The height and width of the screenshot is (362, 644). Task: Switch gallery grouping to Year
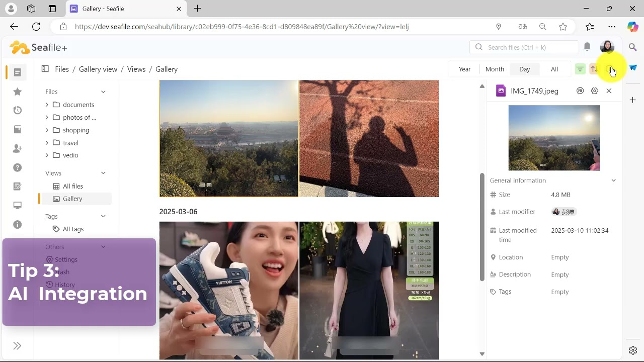tap(465, 69)
